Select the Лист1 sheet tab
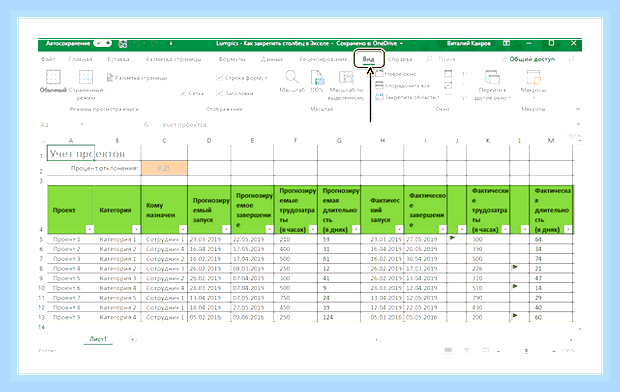This screenshot has height=392, width=620. click(x=98, y=339)
